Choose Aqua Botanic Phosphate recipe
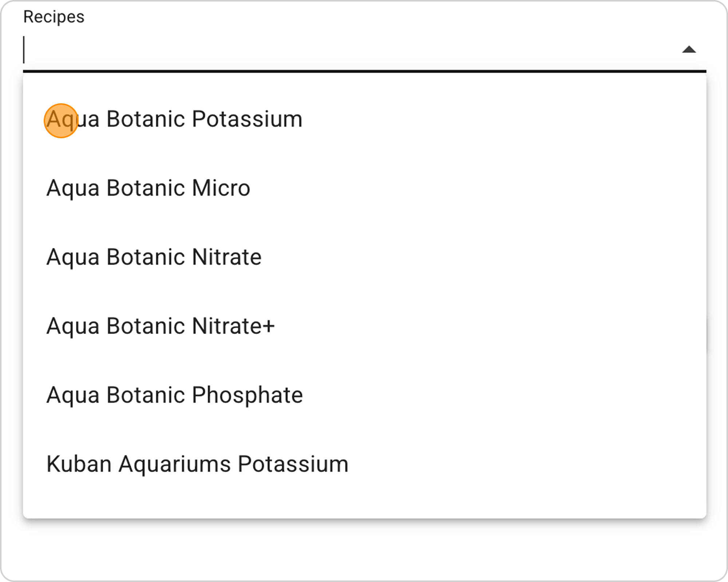The image size is (728, 582). 175,395
